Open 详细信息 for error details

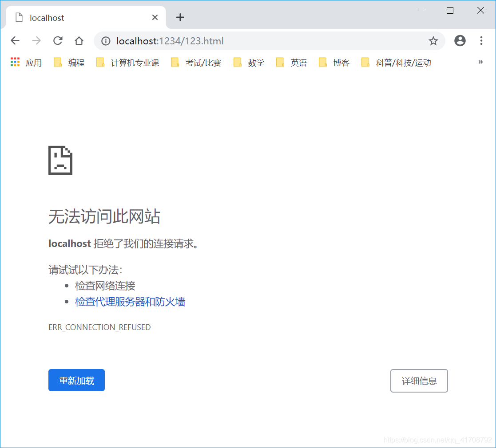click(419, 381)
